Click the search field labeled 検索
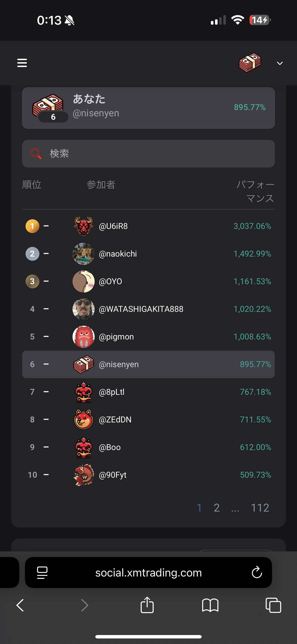This screenshot has width=297, height=644. coord(155,153)
